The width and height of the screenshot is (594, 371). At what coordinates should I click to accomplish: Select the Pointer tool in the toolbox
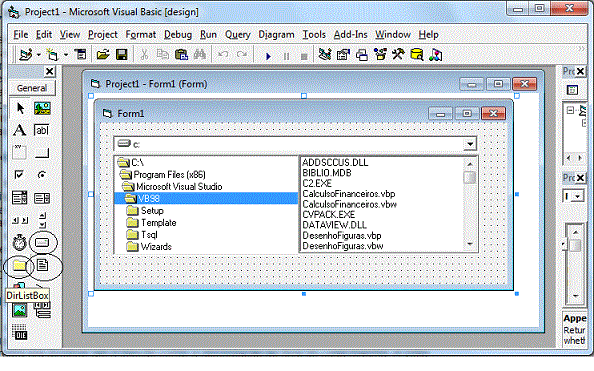click(20, 109)
